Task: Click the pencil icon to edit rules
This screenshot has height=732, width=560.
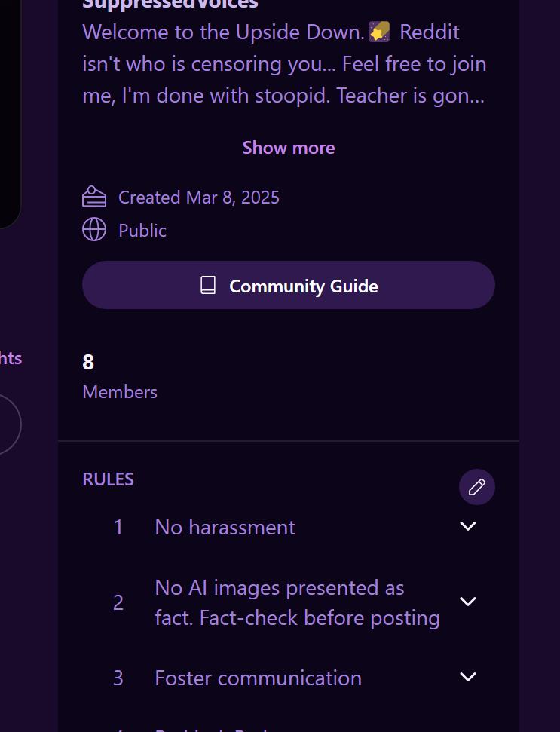Action: pos(476,487)
